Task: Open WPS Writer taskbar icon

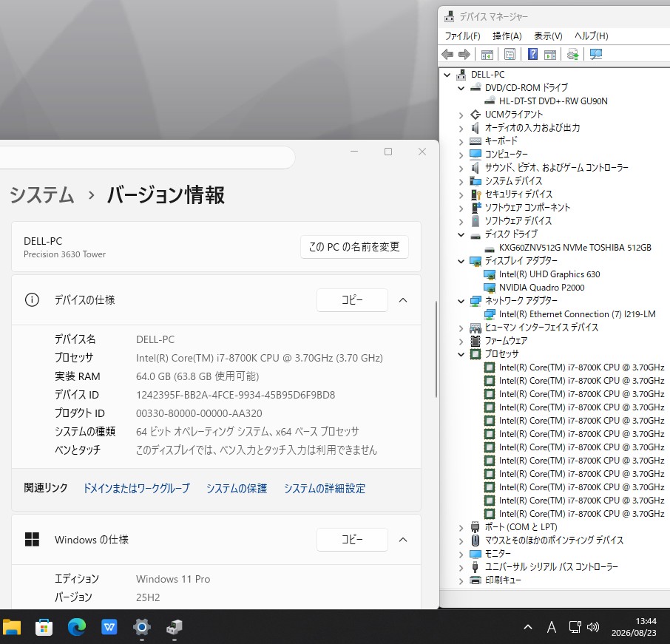Action: tap(109, 627)
